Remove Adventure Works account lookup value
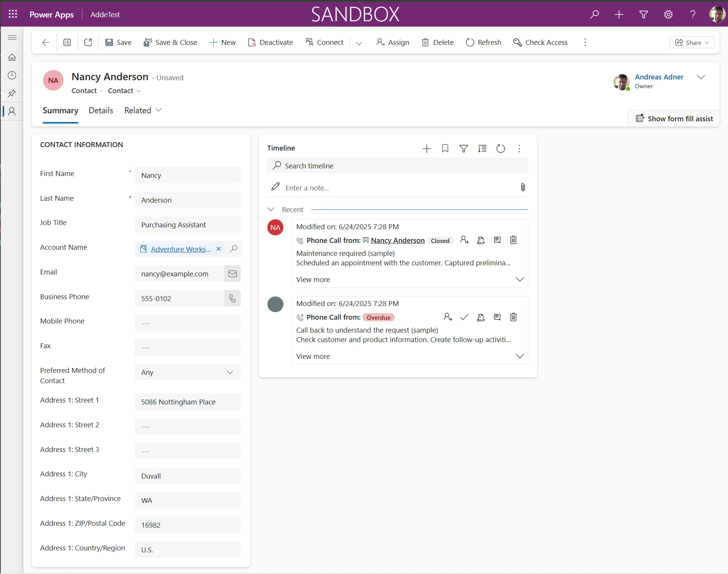Image resolution: width=728 pixels, height=574 pixels. pos(219,249)
